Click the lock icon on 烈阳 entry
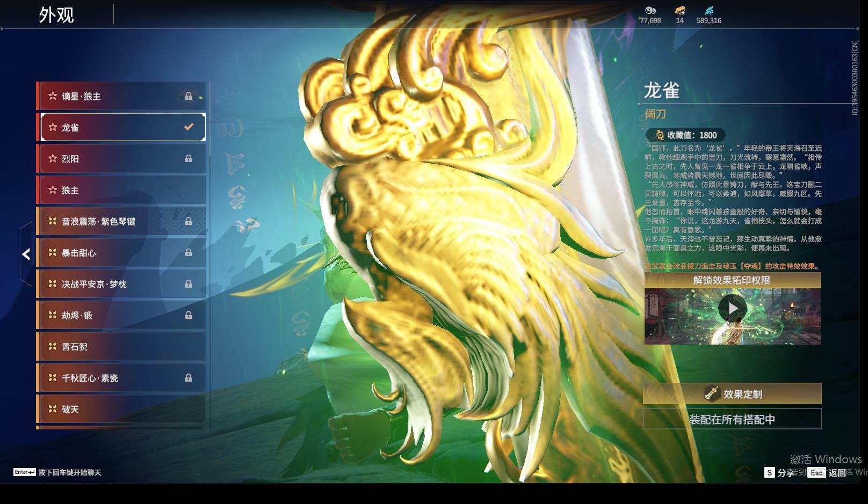 coord(189,158)
